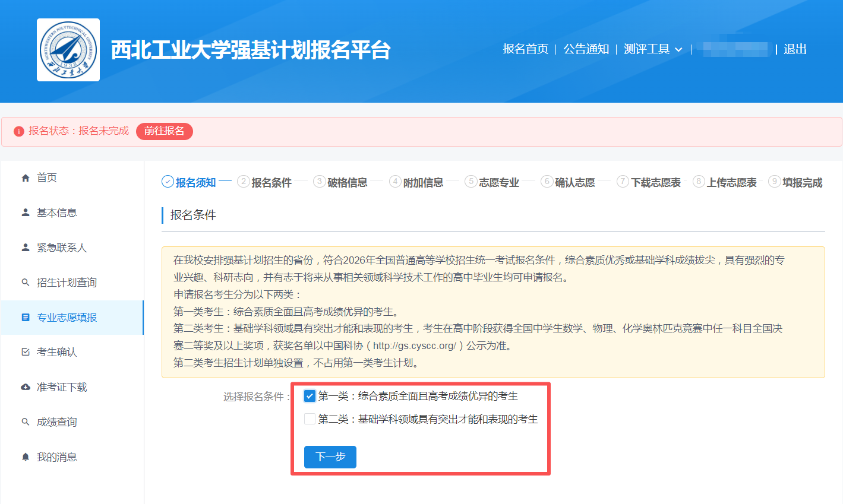Check the 第二类 applicant category checkbox
Screen dimensions: 843x504
click(310, 419)
